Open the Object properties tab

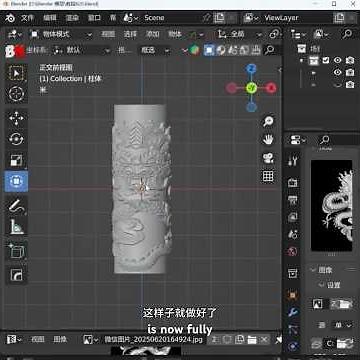point(293,295)
